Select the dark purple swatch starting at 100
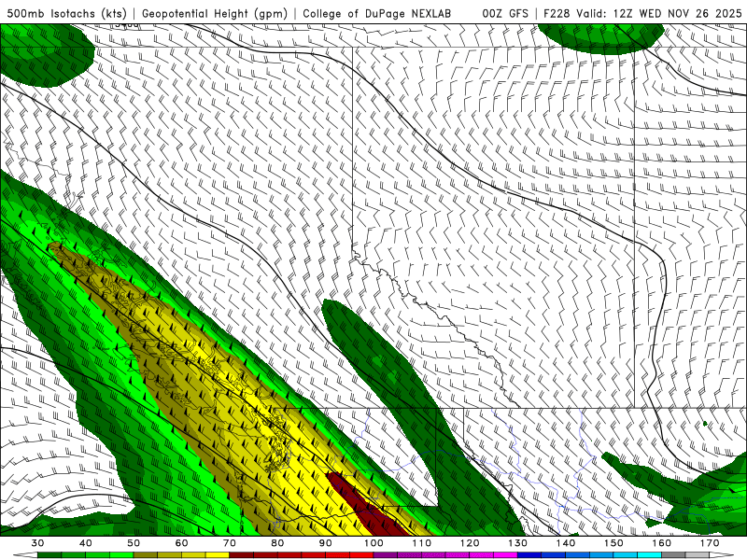This screenshot has width=747, height=560. point(386,555)
